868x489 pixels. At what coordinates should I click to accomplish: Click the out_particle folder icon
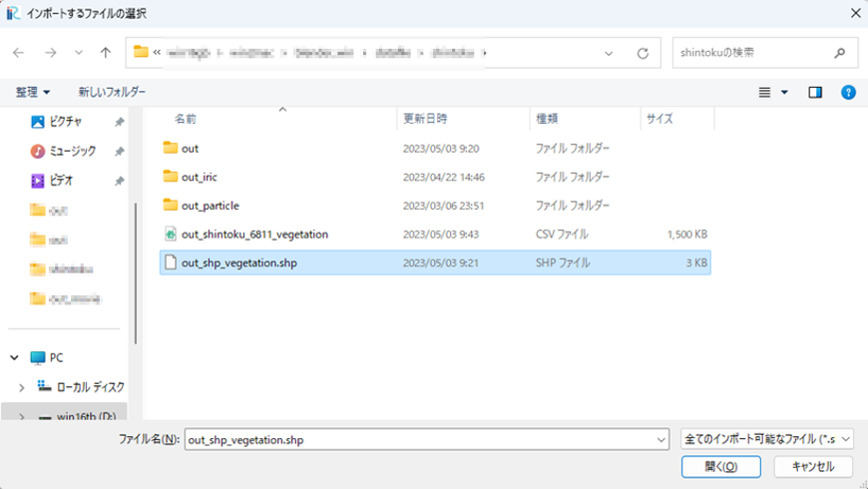(171, 205)
